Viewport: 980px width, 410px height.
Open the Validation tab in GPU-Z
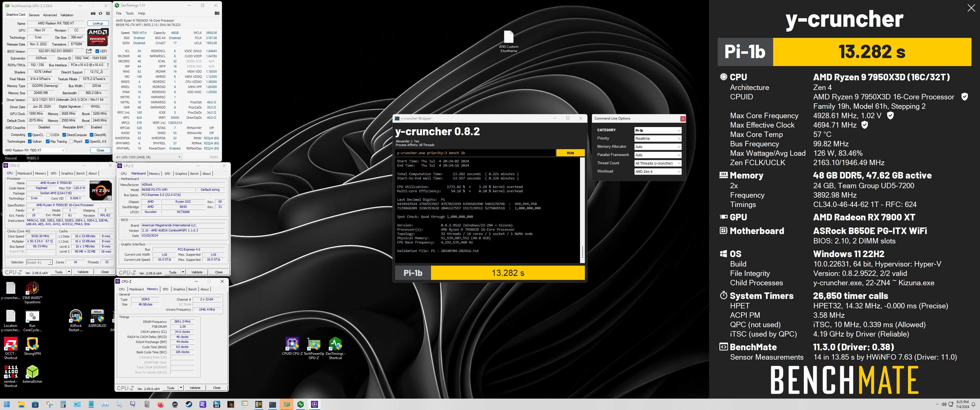pos(67,15)
